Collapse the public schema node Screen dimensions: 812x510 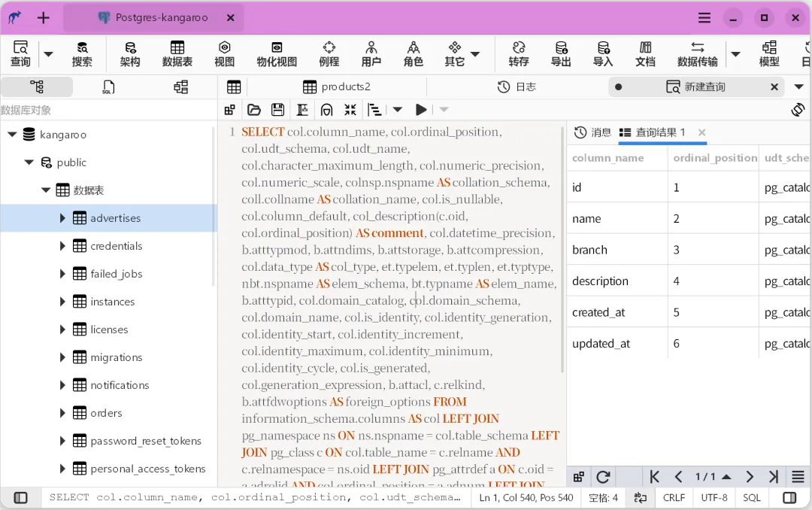pos(29,162)
